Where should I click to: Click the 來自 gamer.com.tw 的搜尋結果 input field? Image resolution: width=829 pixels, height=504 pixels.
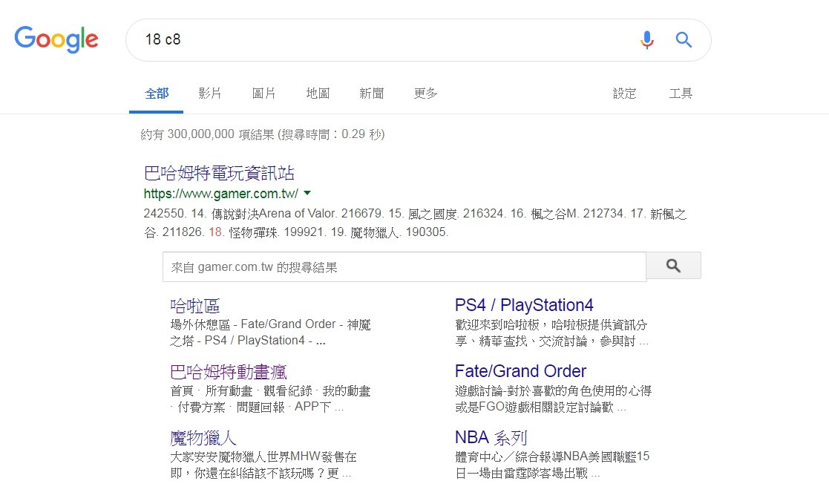click(x=404, y=267)
